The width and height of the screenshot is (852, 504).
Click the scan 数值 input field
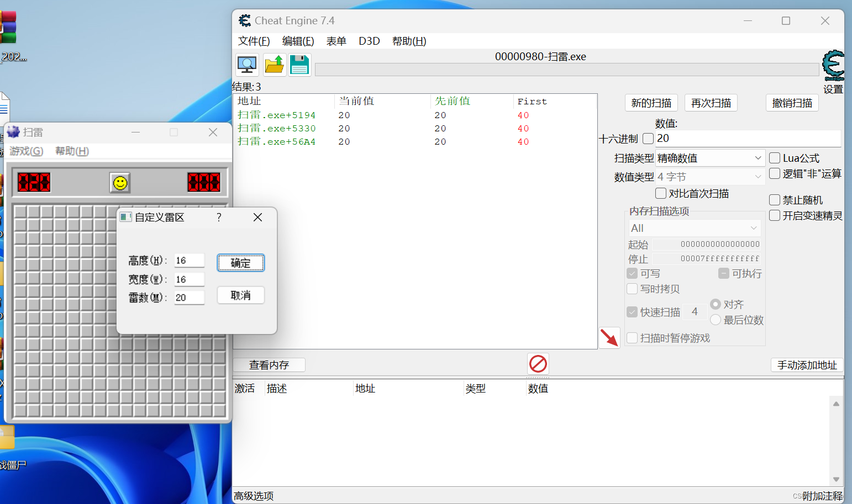[x=748, y=138]
